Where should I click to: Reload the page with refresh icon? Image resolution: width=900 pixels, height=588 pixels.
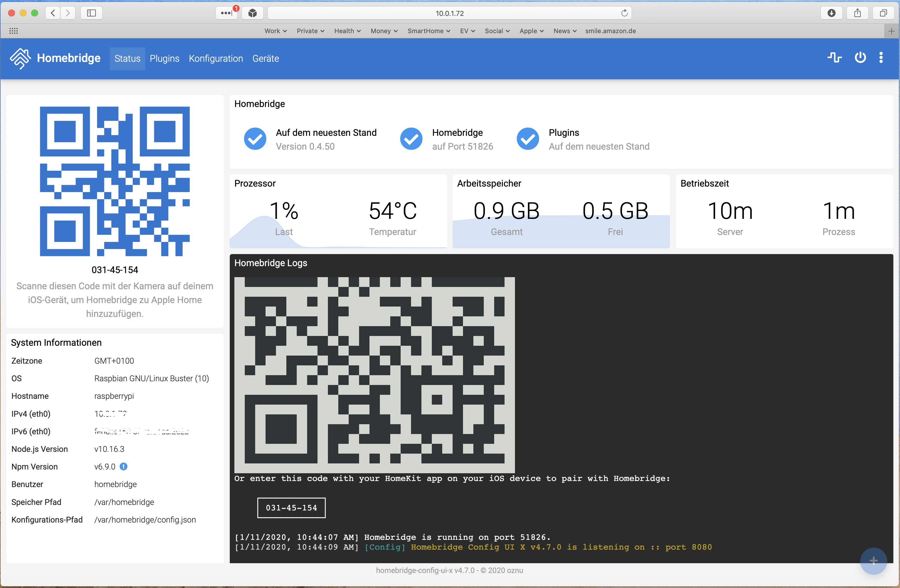624,13
